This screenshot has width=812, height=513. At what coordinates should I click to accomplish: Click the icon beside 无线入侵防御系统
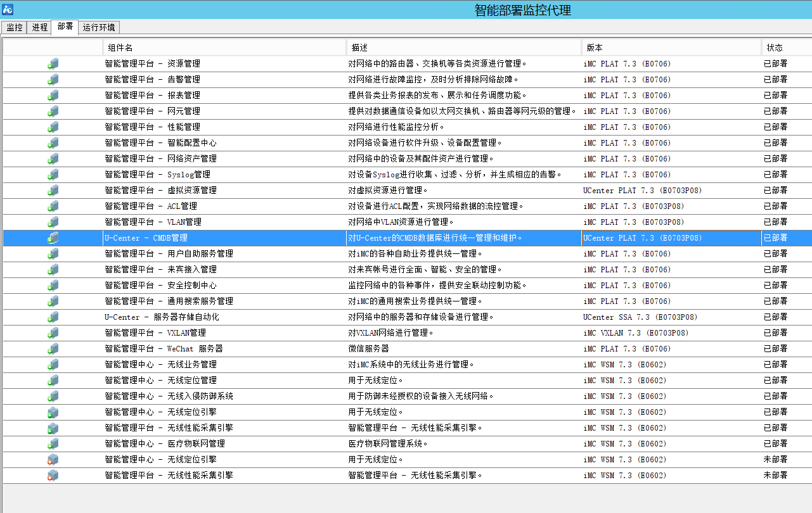(x=53, y=396)
